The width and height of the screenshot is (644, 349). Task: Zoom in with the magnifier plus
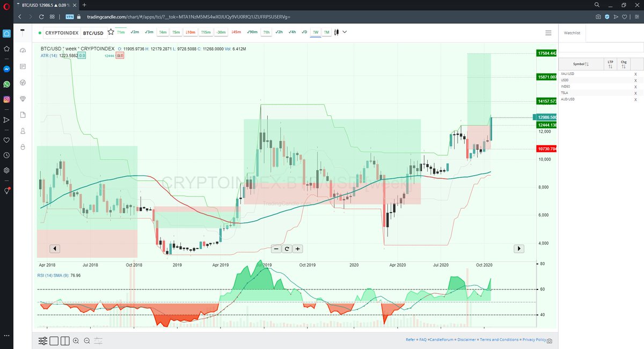(76, 340)
